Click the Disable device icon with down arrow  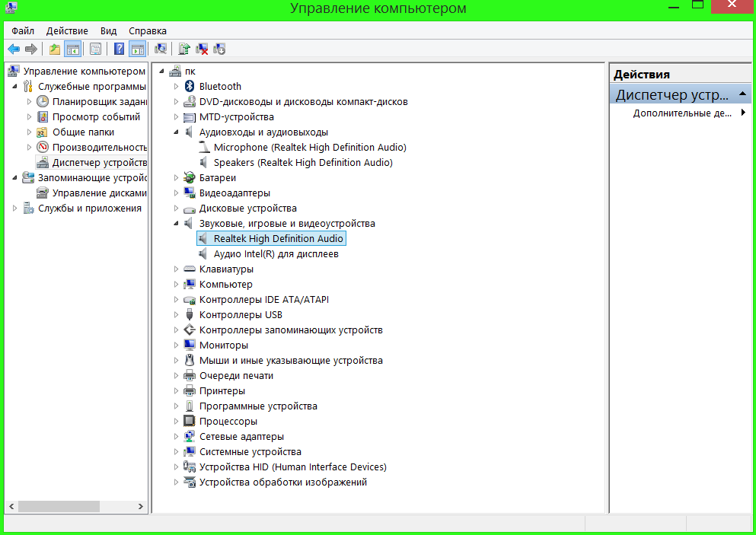tap(219, 49)
